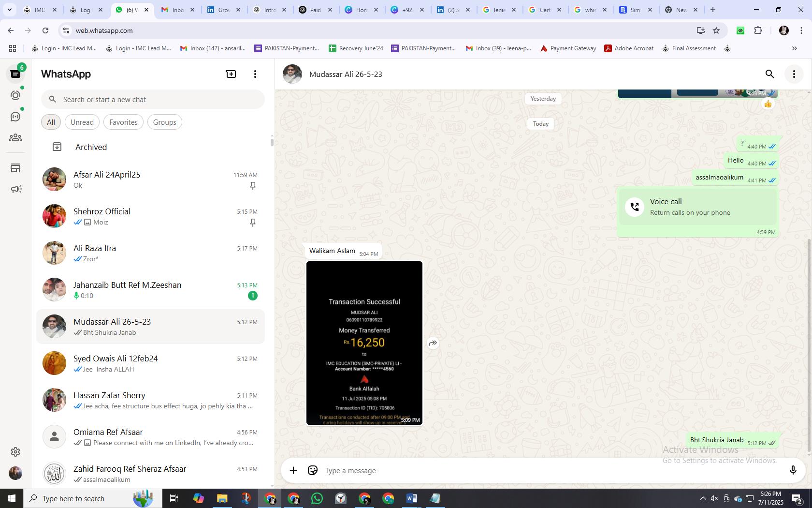The image size is (812, 508).
Task: Open the Hassan Zafar Sherry chat
Action: (150, 400)
